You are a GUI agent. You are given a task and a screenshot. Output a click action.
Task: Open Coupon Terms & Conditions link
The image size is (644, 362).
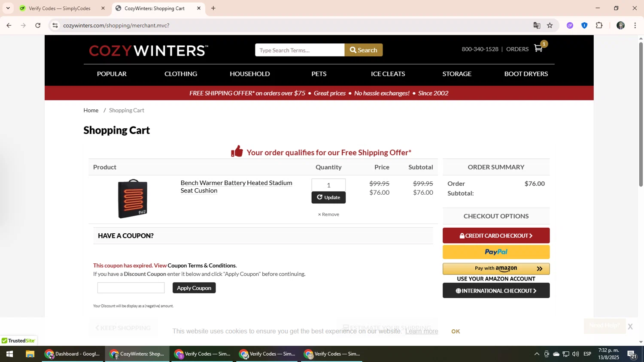coord(202,265)
